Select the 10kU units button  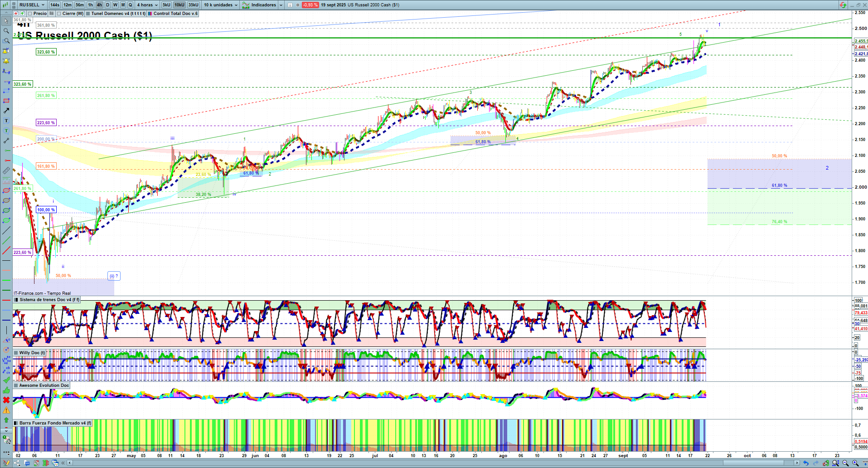tap(179, 5)
